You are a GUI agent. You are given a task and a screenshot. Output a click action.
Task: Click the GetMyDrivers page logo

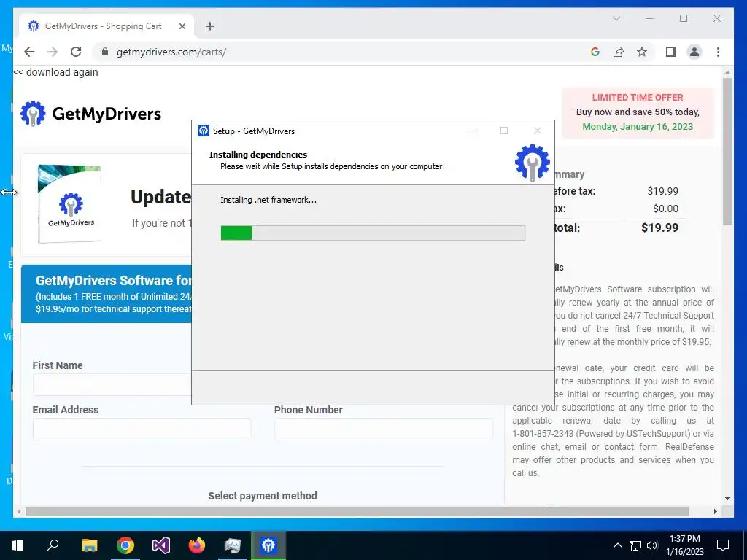[x=91, y=113]
